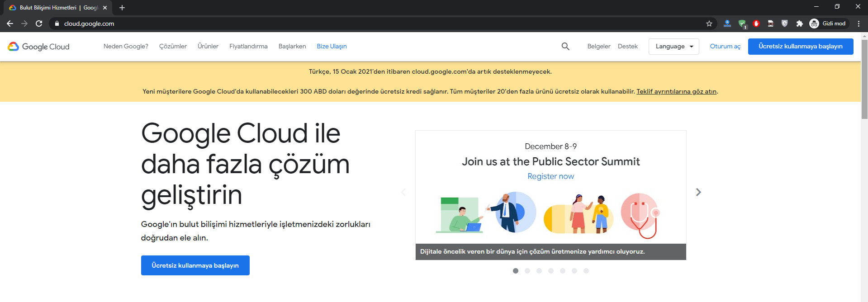
Task: Open the blue letter-a extension icon
Action: tap(727, 24)
